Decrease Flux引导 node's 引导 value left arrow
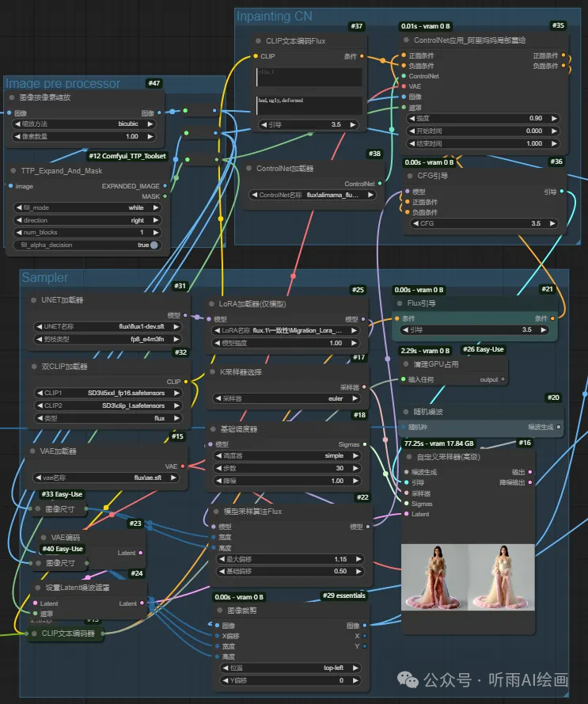 [x=405, y=329]
